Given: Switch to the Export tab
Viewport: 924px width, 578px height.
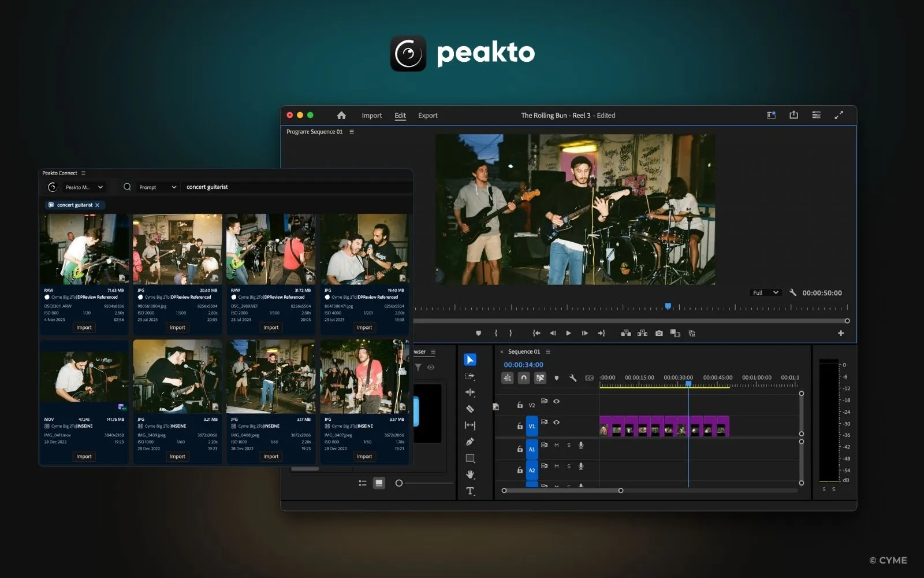Looking at the screenshot, I should (427, 116).
